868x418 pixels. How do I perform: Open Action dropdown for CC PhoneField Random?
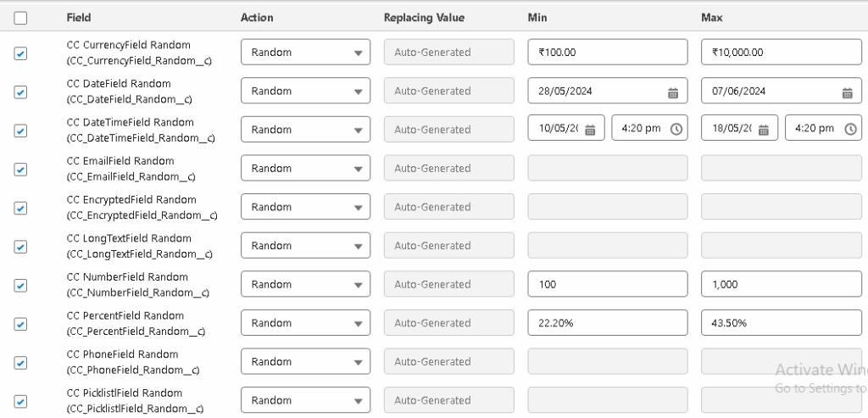click(x=305, y=362)
